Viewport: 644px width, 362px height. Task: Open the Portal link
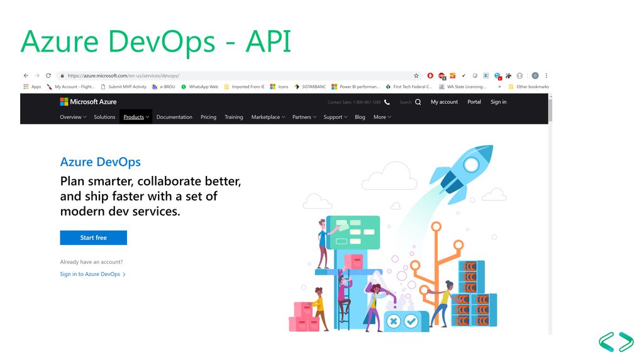pyautogui.click(x=474, y=102)
